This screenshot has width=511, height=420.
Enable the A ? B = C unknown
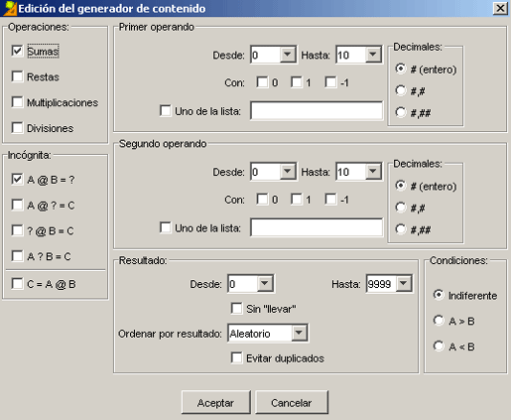[17, 256]
